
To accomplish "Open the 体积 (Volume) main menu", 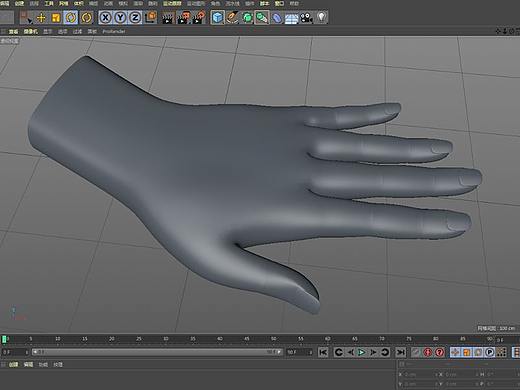I will [x=79, y=3].
